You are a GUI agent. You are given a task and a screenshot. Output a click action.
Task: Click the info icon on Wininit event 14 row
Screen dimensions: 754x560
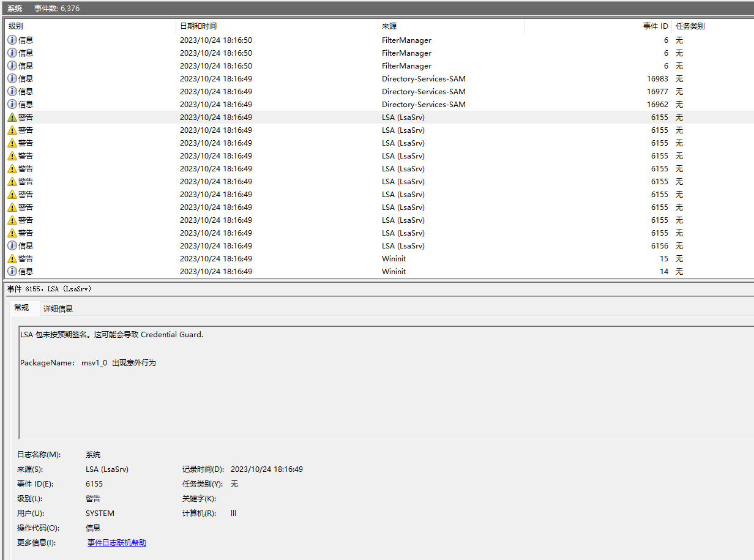click(12, 271)
